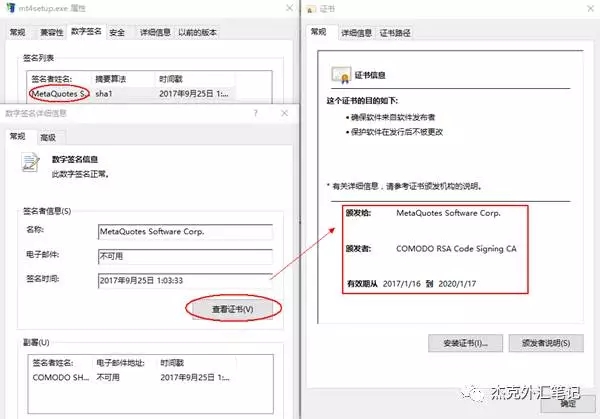Click the 颁发者说明(S) button
The width and height of the screenshot is (600, 419).
(x=546, y=343)
